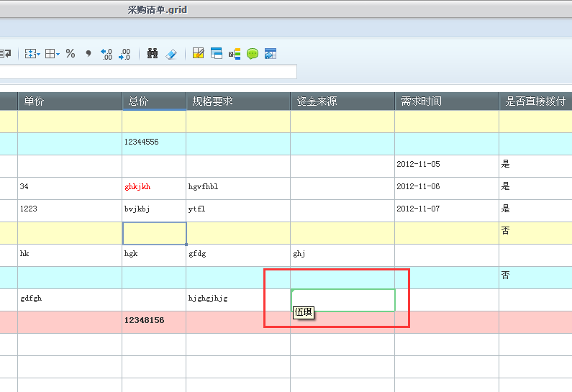572x392 pixels.
Task: Select the cell gdfgh
Action: coord(70,300)
